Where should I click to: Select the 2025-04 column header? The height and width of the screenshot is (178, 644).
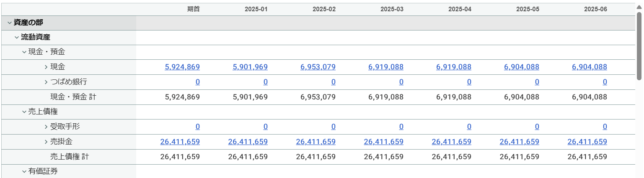pos(460,9)
